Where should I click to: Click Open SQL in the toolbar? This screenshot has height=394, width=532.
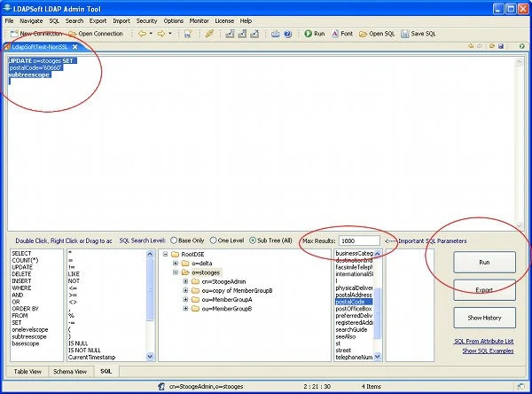click(377, 34)
